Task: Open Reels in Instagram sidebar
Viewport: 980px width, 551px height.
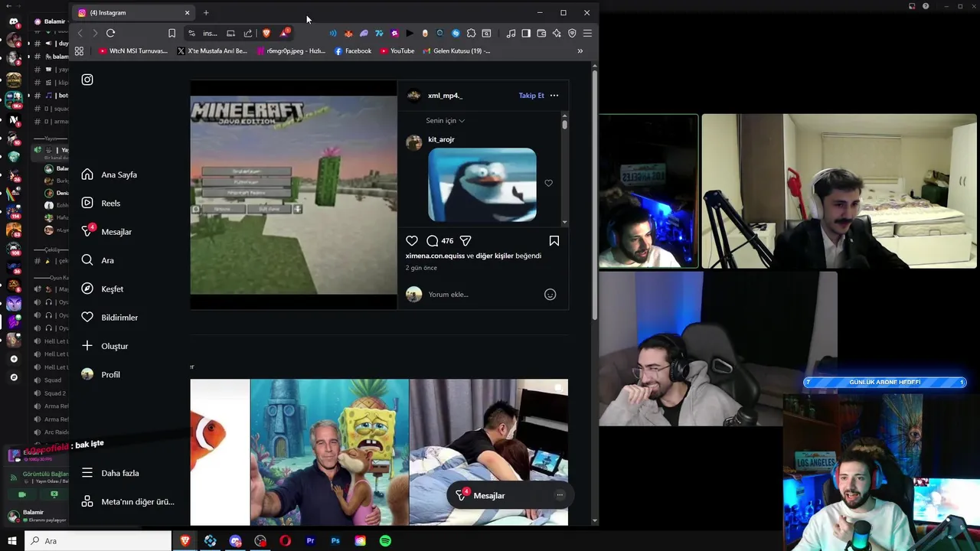Action: (x=101, y=203)
